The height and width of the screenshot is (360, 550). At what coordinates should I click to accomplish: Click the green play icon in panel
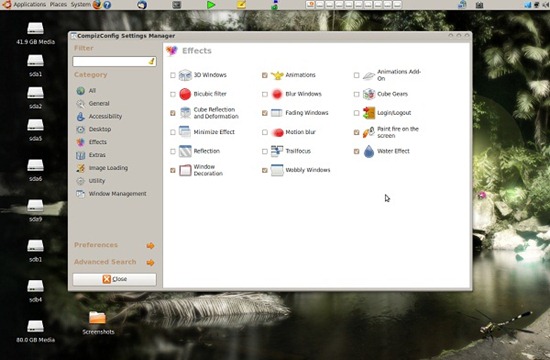pyautogui.click(x=211, y=5)
